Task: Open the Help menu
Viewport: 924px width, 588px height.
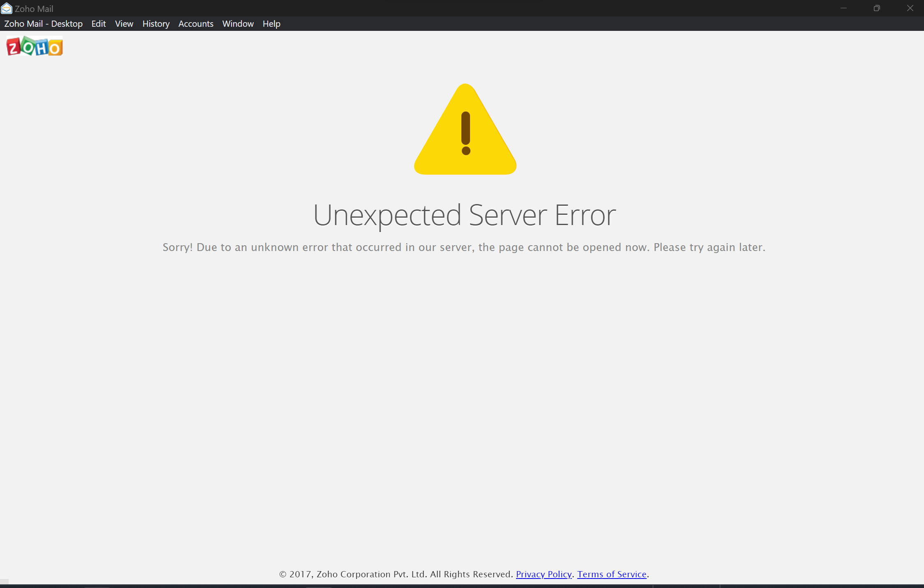Action: click(271, 24)
